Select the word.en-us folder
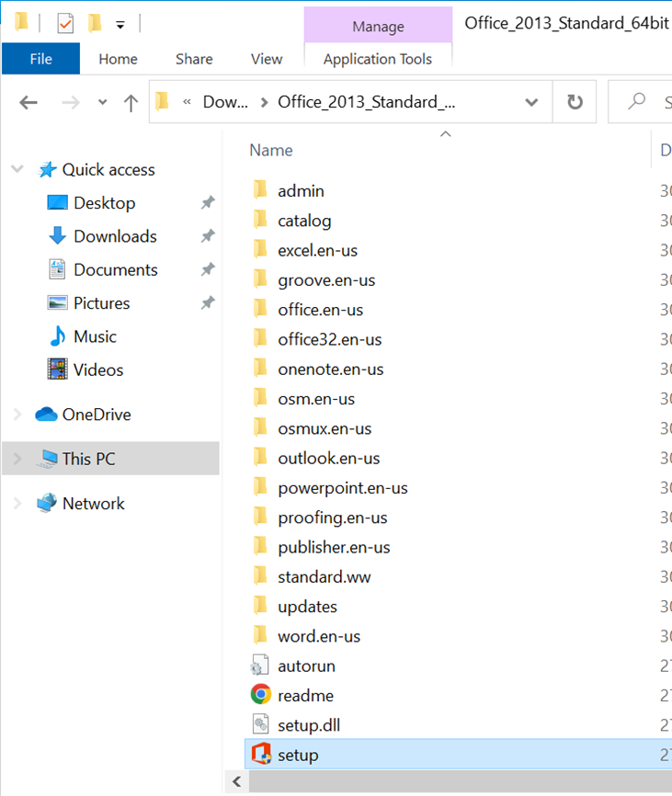The width and height of the screenshot is (672, 796). click(x=319, y=637)
